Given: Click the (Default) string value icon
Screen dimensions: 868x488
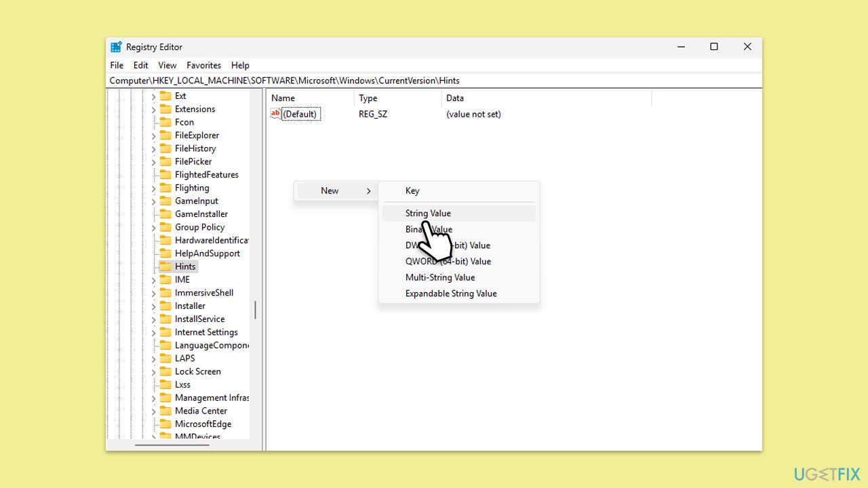Looking at the screenshot, I should coord(275,114).
